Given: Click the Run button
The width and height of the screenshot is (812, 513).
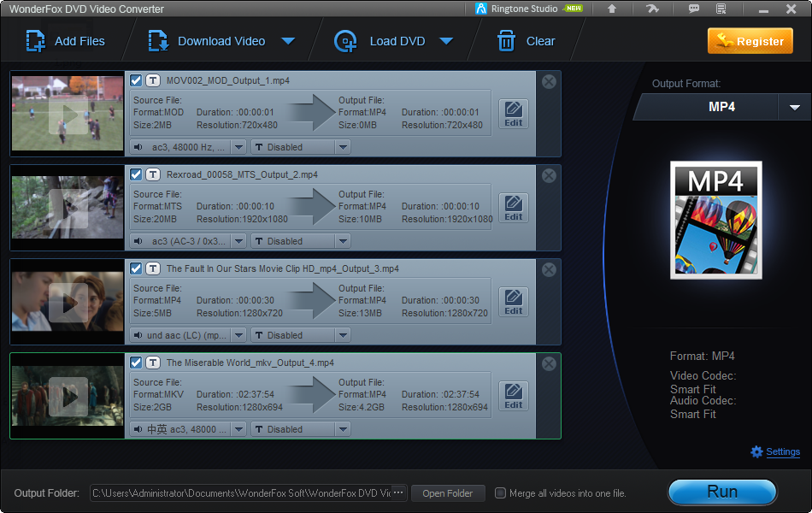Looking at the screenshot, I should click(x=722, y=492).
